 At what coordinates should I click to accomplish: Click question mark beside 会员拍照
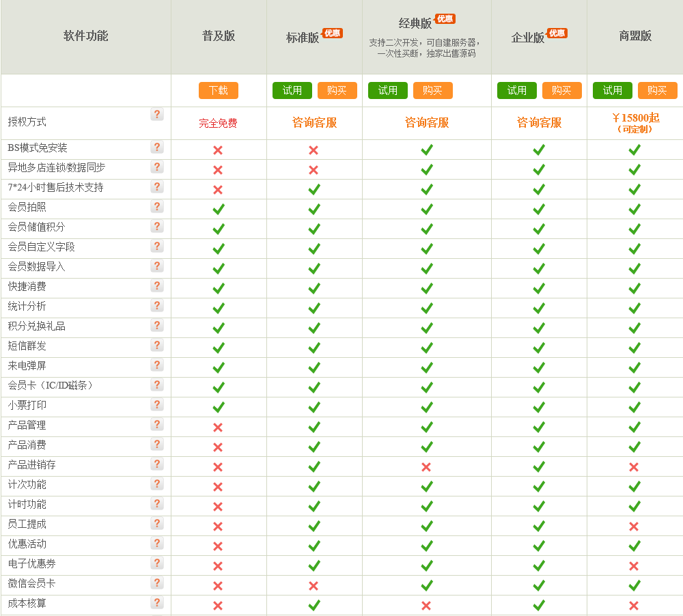[x=157, y=207]
